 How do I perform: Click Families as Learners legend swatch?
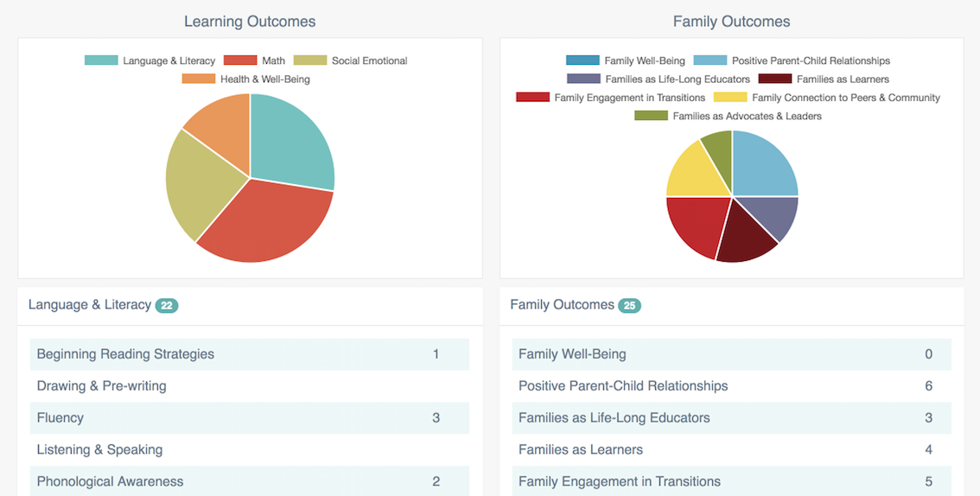pyautogui.click(x=775, y=79)
